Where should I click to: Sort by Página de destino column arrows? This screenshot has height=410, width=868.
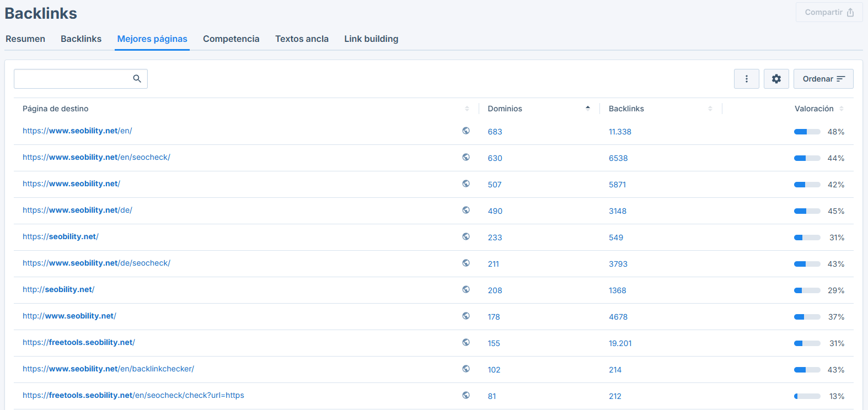tap(467, 109)
